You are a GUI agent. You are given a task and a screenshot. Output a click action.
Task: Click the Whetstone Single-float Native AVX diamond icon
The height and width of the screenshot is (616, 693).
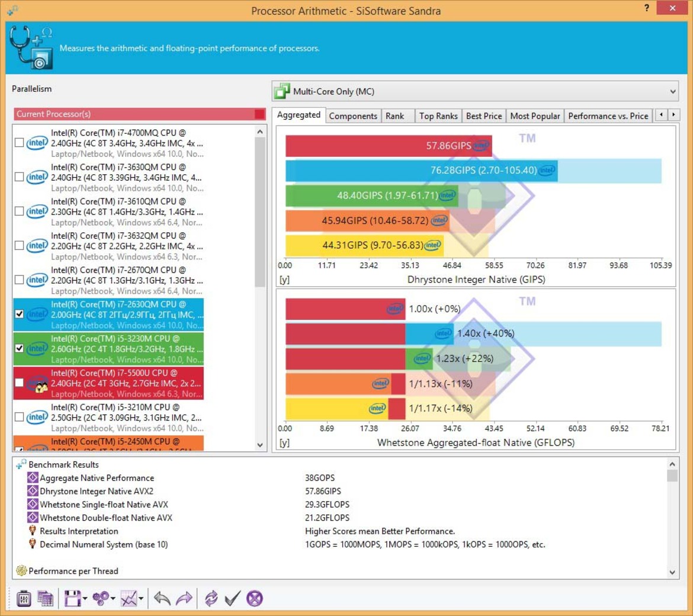(32, 504)
